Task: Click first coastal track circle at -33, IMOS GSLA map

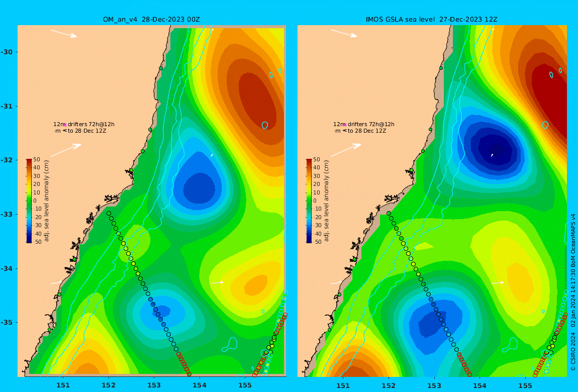Action: 389,213
